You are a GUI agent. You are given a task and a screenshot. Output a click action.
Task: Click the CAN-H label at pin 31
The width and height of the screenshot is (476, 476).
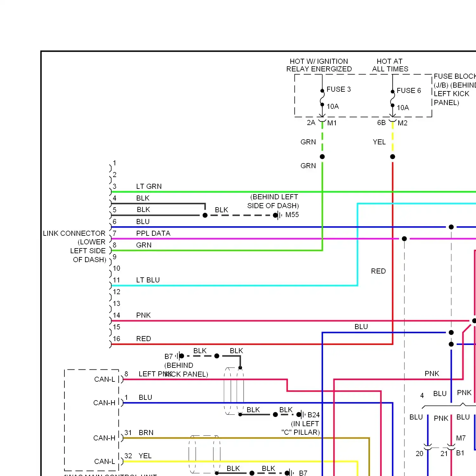104,438
